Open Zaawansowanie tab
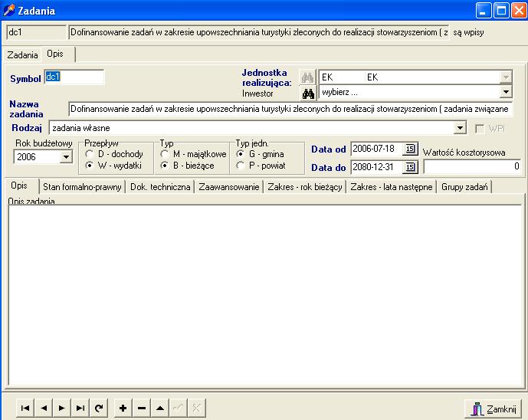528x420 pixels. coord(229,186)
